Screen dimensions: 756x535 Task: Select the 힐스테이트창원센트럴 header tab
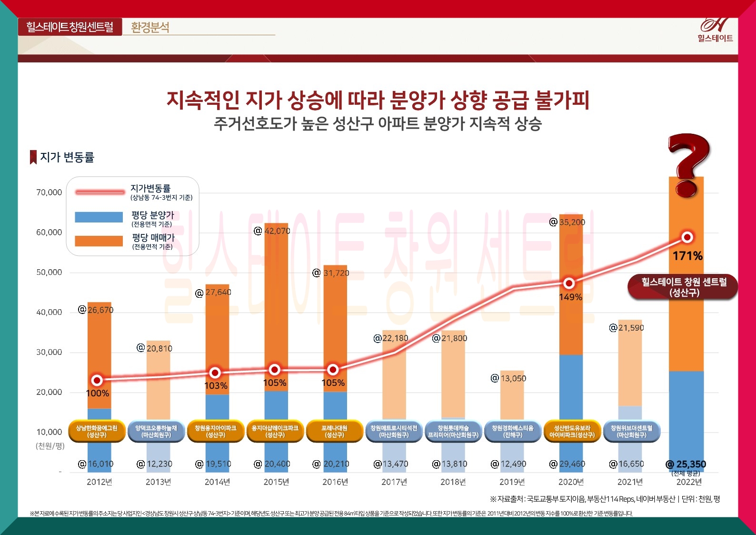click(70, 27)
